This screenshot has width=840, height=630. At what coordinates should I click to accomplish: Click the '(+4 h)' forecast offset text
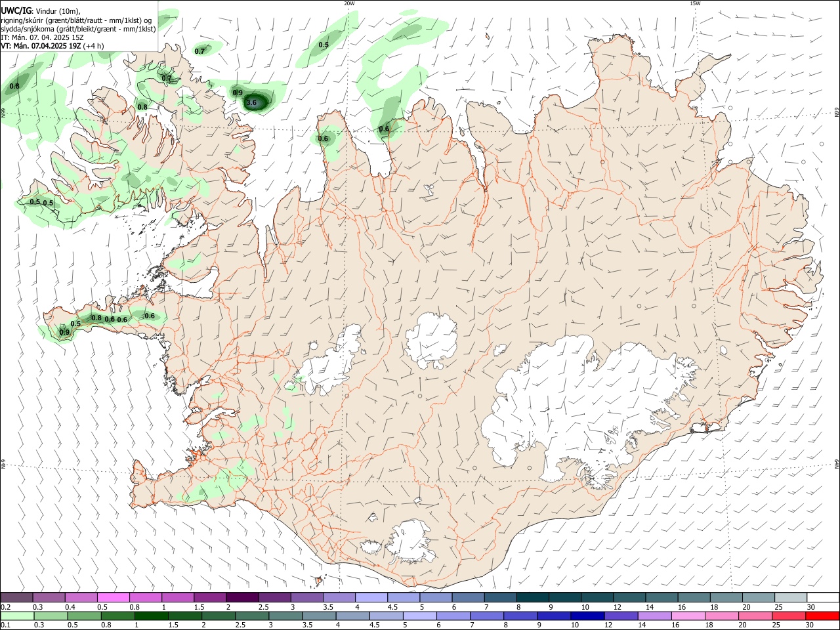pyautogui.click(x=93, y=46)
